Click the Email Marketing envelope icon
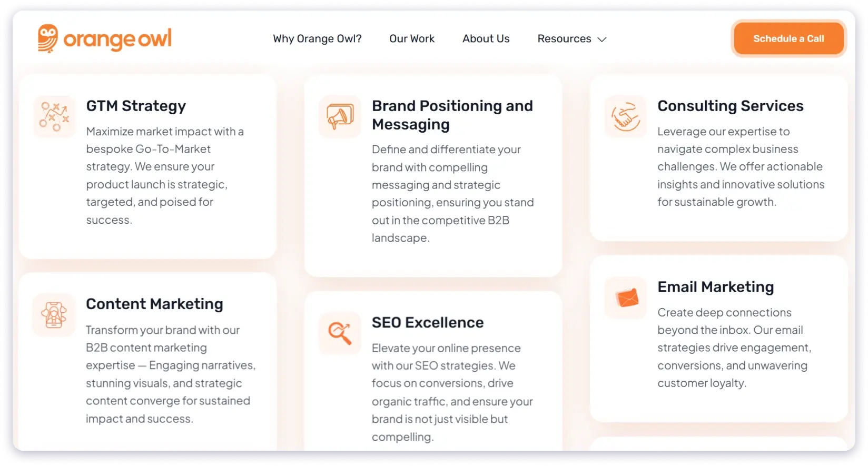The image size is (868, 466). [x=627, y=298]
